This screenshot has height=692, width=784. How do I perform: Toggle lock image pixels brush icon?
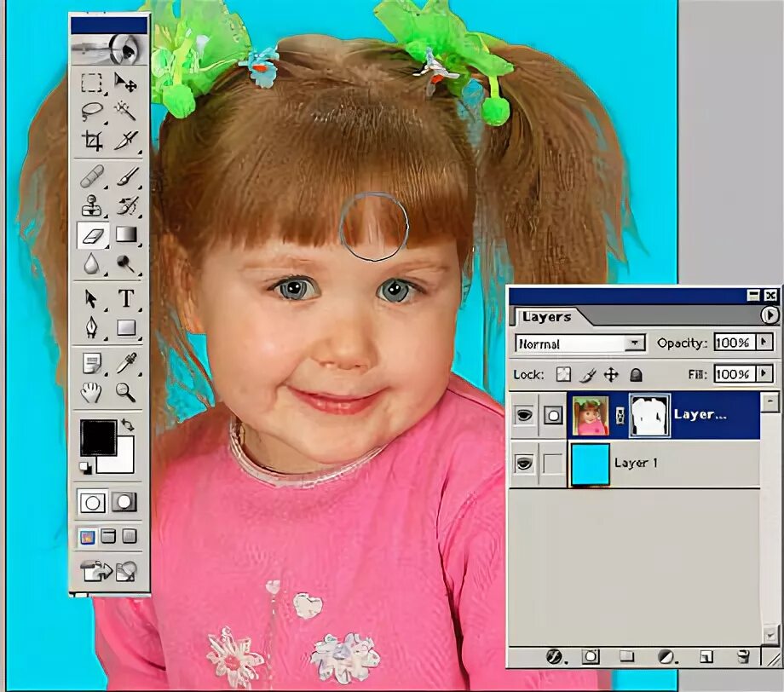coord(588,375)
